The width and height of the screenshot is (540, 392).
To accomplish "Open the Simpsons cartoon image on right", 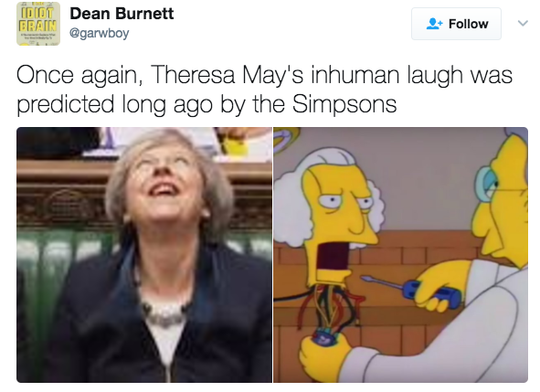I will click(x=400, y=255).
